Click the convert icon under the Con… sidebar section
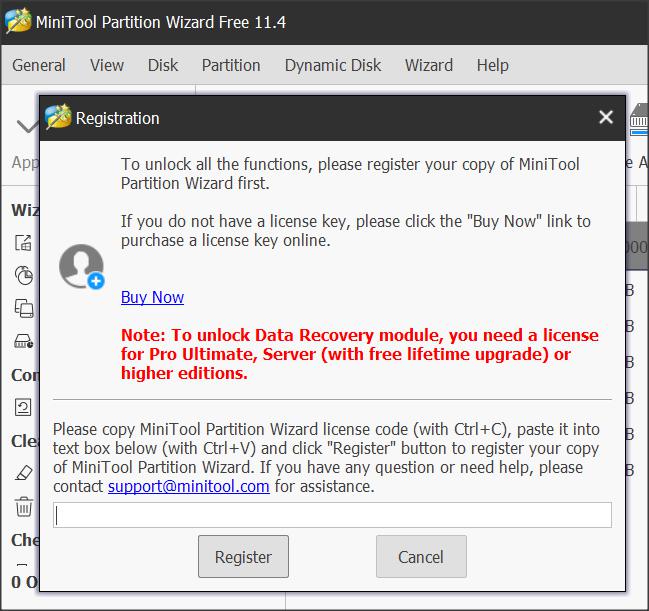This screenshot has height=611, width=649. [23, 407]
